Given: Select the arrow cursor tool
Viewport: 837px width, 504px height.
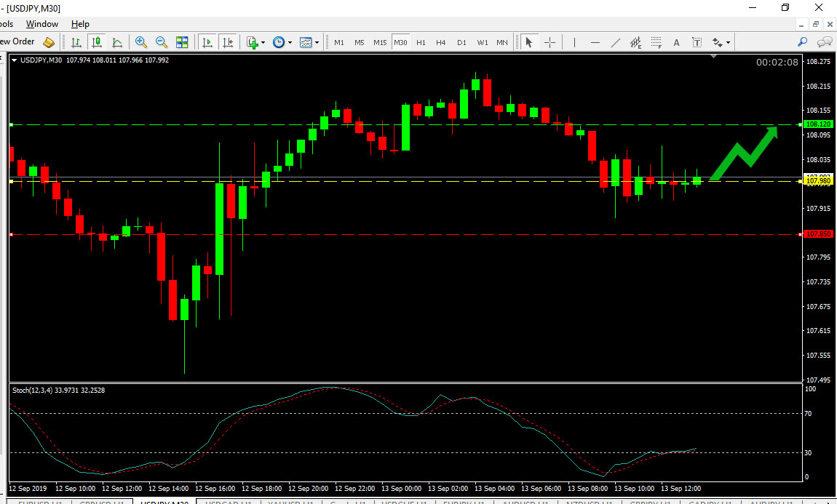Looking at the screenshot, I should pyautogui.click(x=529, y=42).
